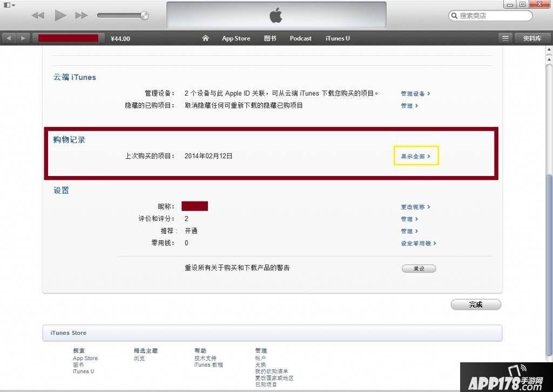Viewport: 553px width, 392px height.
Task: Click the scrollbar up arrow
Action: tap(549, 50)
